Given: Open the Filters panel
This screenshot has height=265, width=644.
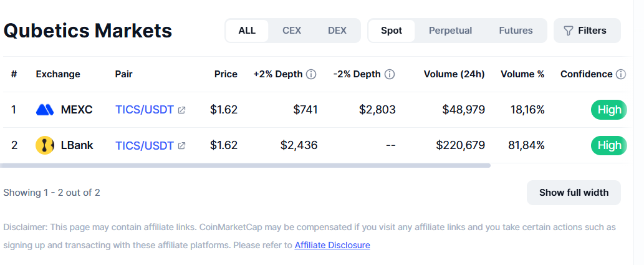Looking at the screenshot, I should [x=587, y=31].
